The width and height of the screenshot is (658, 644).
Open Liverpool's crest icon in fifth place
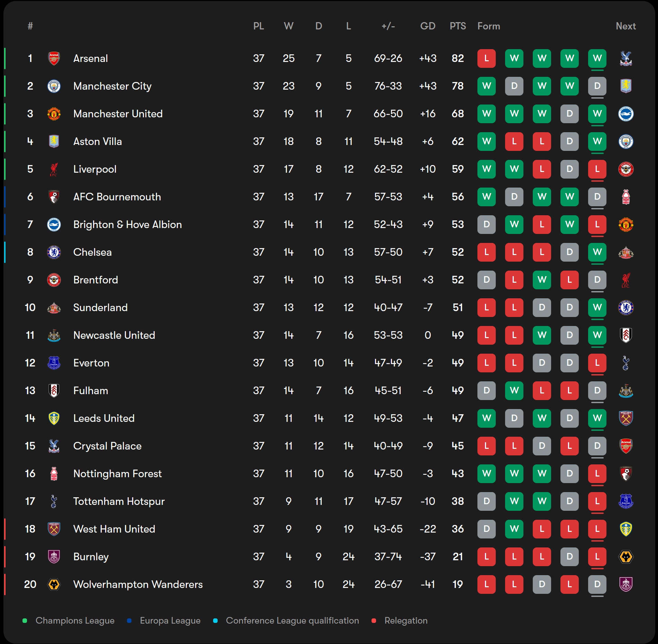54,169
